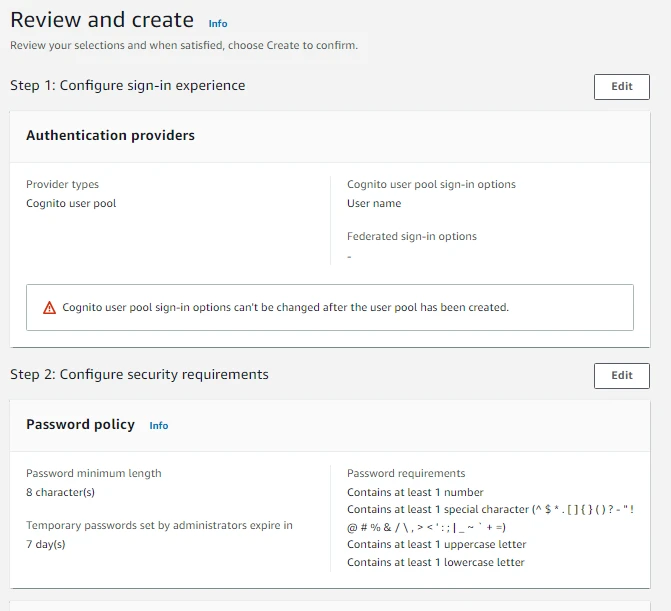Click the Contains at least 1 uppercase letter text
This screenshot has height=611, width=671.
click(x=436, y=544)
